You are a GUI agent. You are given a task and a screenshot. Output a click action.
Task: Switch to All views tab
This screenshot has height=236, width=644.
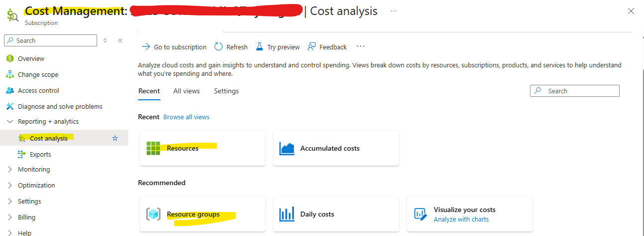pos(187,91)
